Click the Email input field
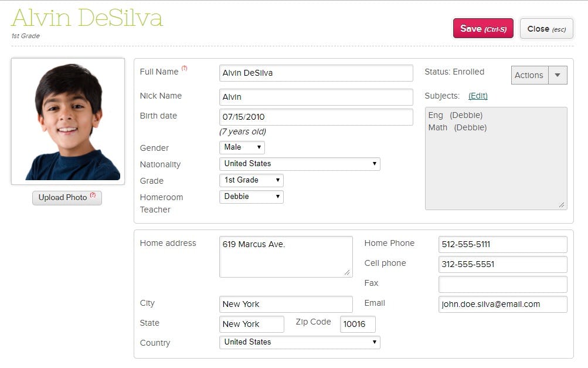 pos(502,304)
